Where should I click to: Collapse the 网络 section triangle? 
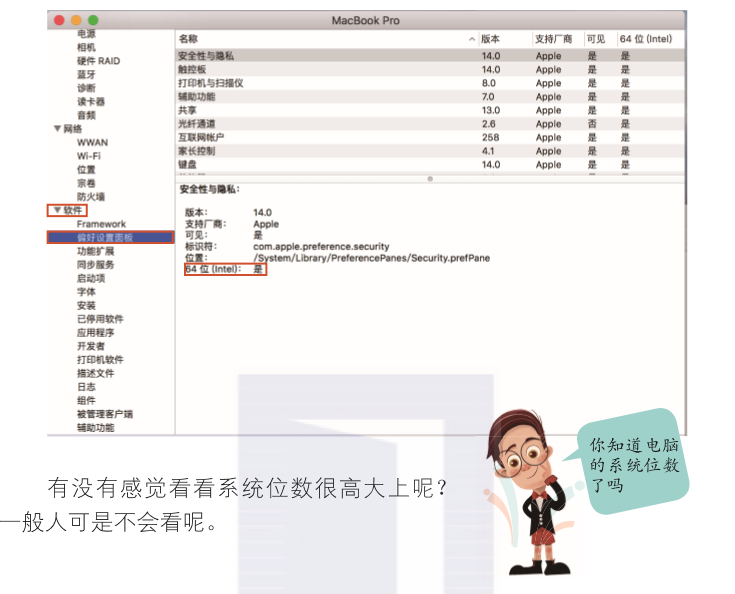pyautogui.click(x=57, y=128)
